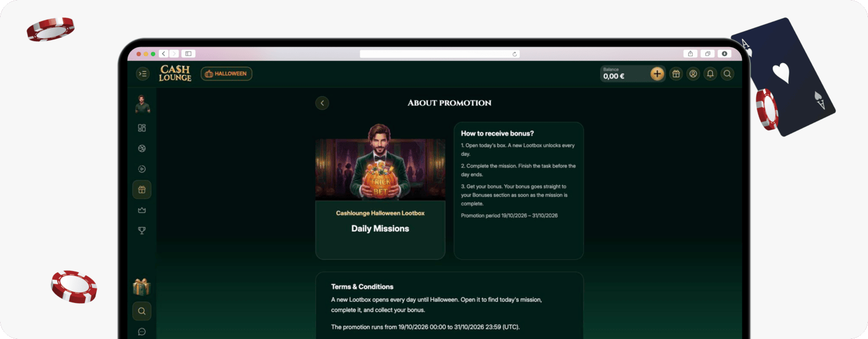Click the browser back arrow button

pos(164,54)
